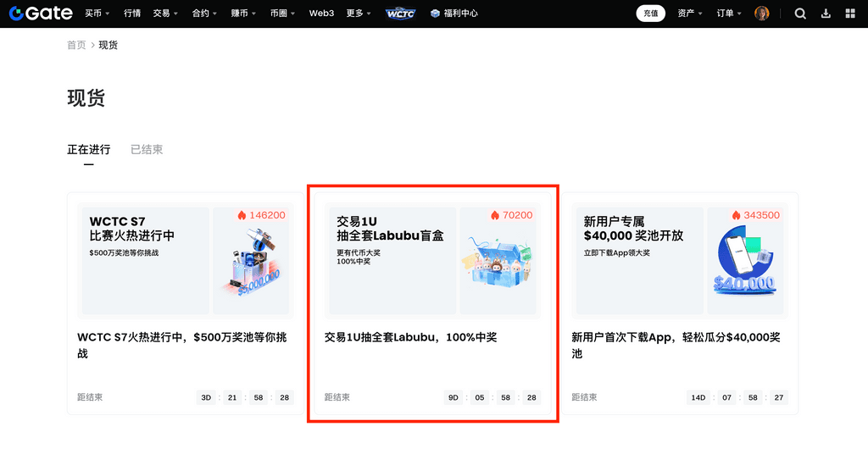Viewport: 868px width, 454px height.
Task: Open the grid apps menu icon
Action: [850, 14]
